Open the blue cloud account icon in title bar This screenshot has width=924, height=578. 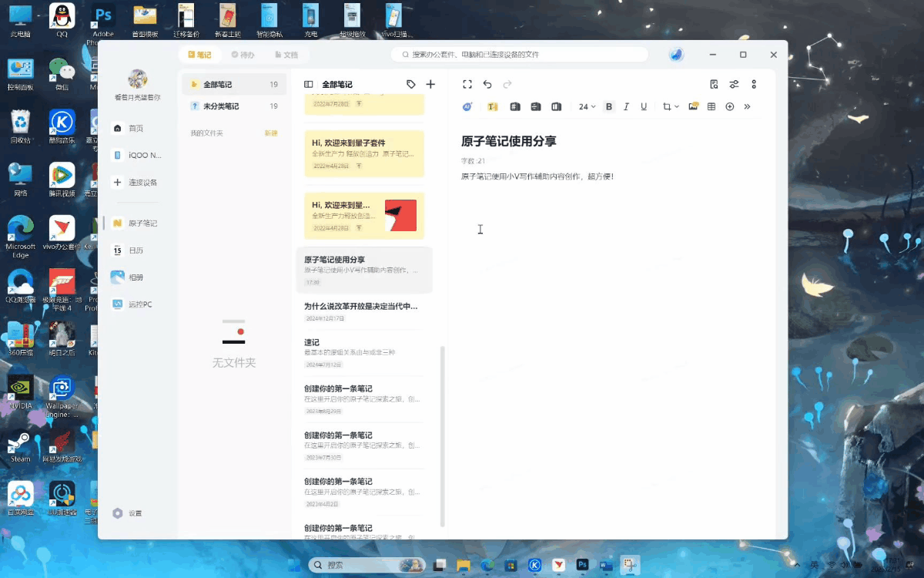(676, 55)
